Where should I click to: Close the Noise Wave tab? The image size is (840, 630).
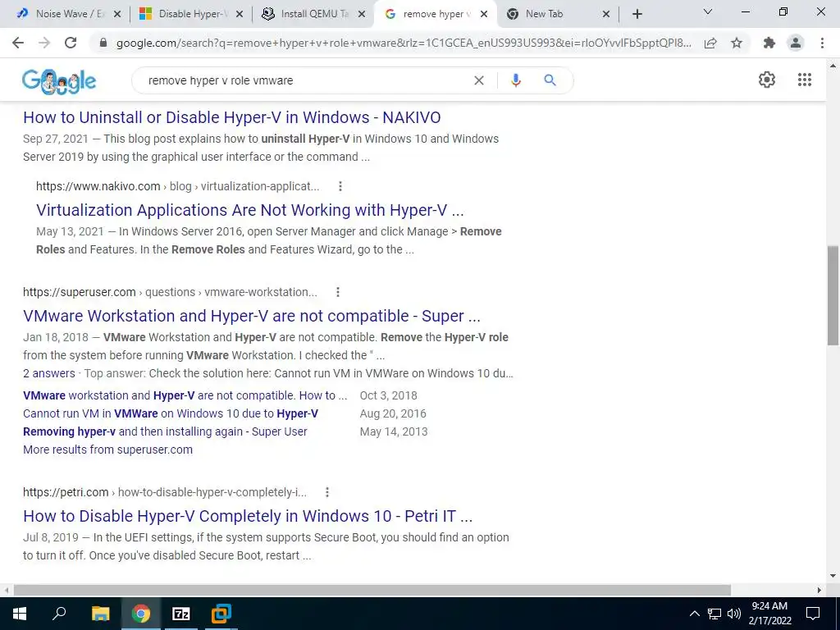(x=117, y=15)
